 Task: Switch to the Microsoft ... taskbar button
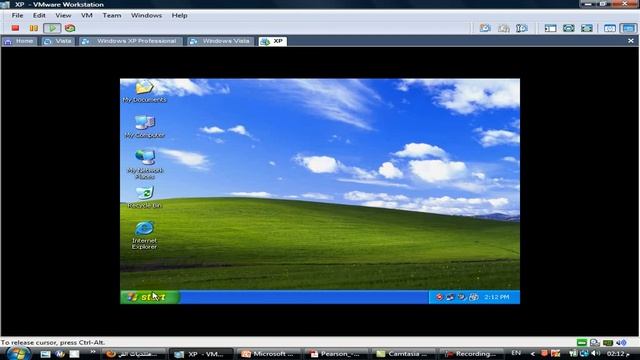[x=268, y=354]
